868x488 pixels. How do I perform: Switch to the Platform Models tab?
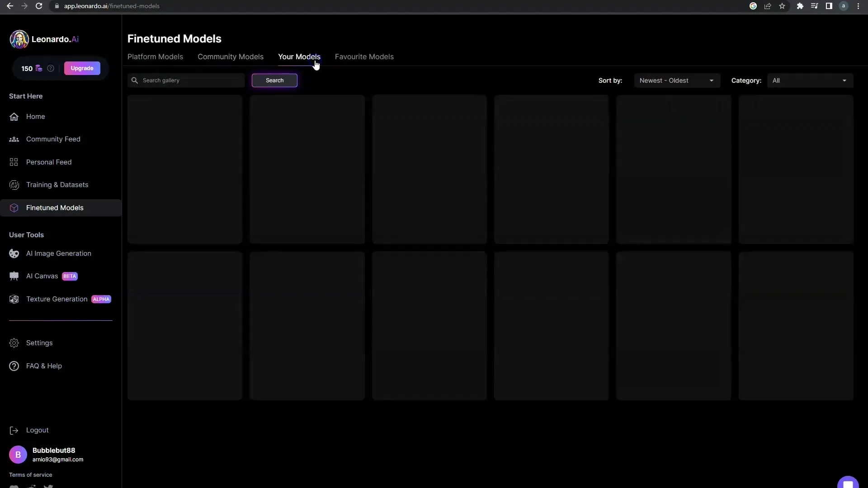(x=155, y=56)
